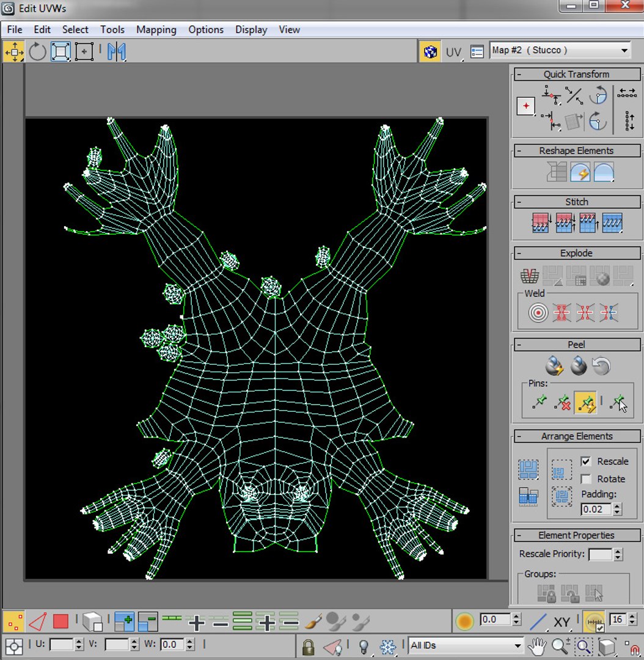Viewport: 644px width, 660px height.
Task: Click the Linear Align diagonal icon
Action: tap(574, 95)
